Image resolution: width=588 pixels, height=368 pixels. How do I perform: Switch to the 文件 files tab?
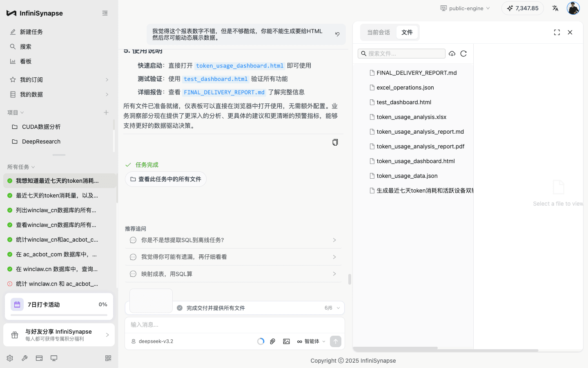click(407, 32)
